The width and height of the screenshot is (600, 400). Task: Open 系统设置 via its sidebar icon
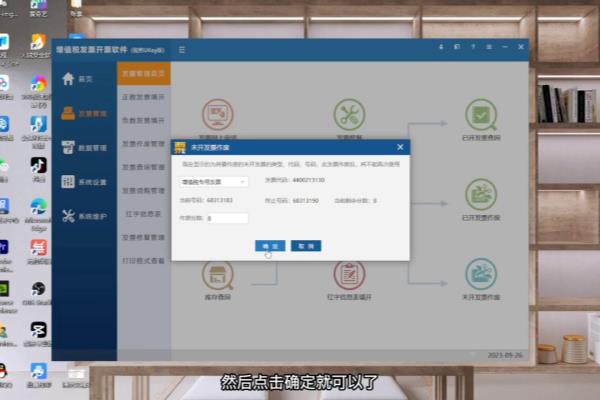point(68,182)
